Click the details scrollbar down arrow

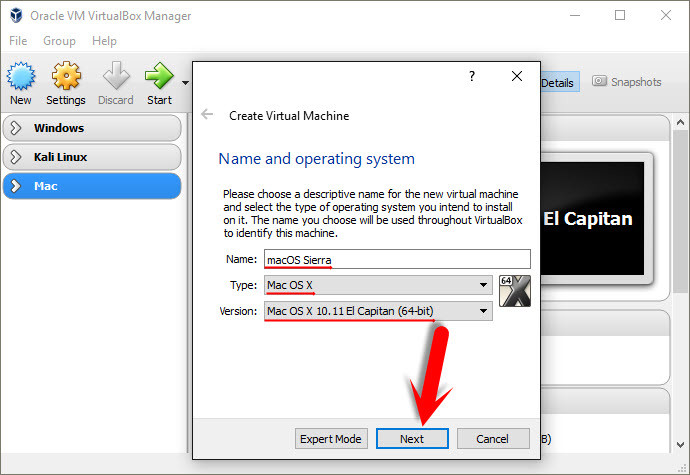pos(680,445)
